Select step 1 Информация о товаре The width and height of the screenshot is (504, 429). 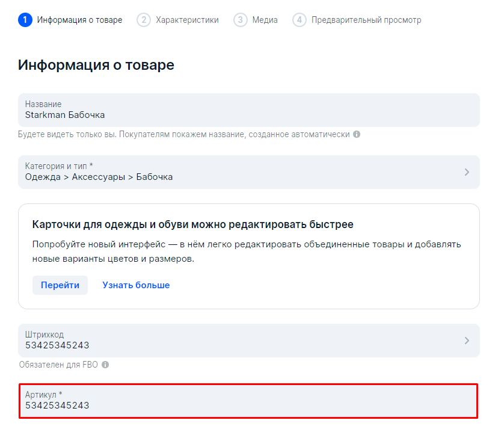(x=70, y=20)
